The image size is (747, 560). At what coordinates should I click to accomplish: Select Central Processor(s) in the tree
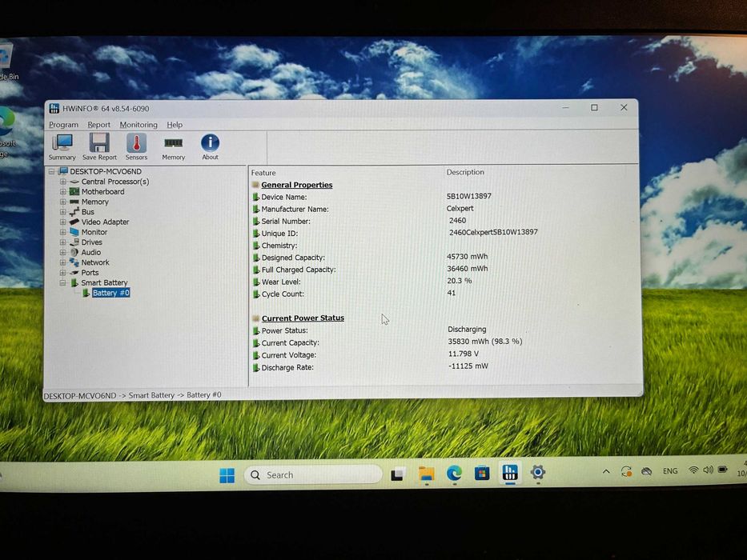(x=114, y=182)
